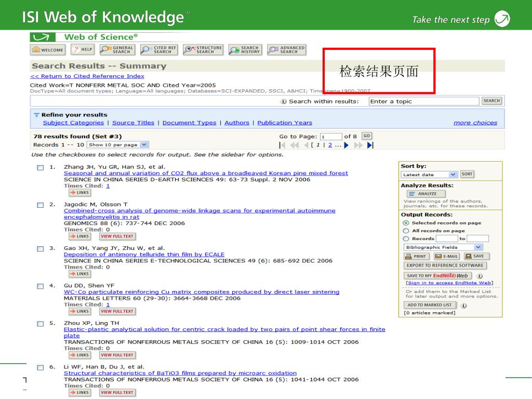View Search History

click(245, 50)
